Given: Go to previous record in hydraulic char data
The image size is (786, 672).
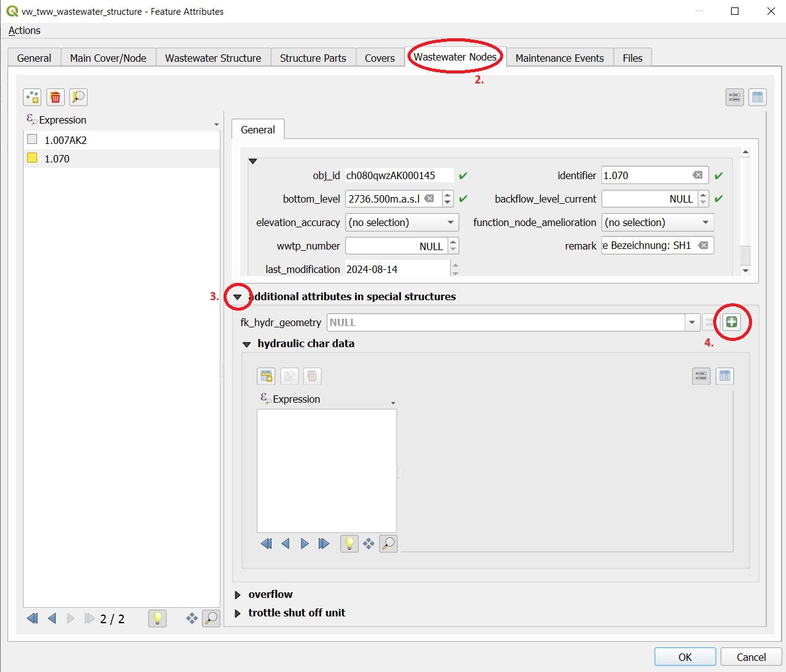Looking at the screenshot, I should 285,544.
